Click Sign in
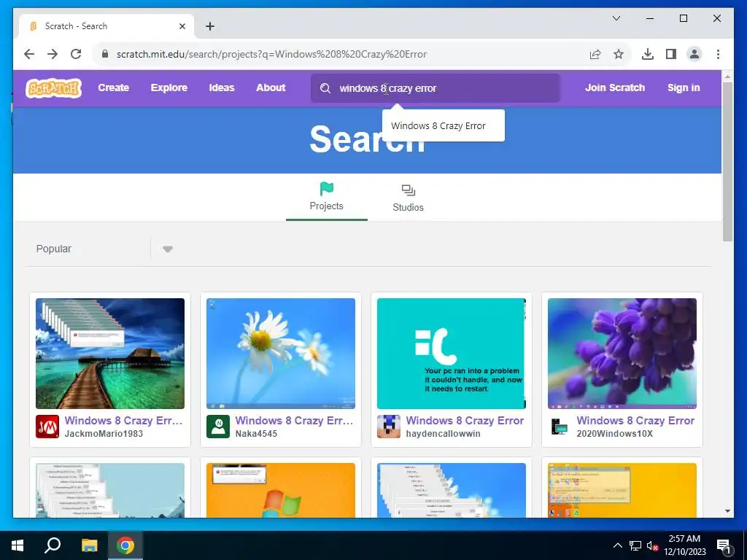 [684, 87]
